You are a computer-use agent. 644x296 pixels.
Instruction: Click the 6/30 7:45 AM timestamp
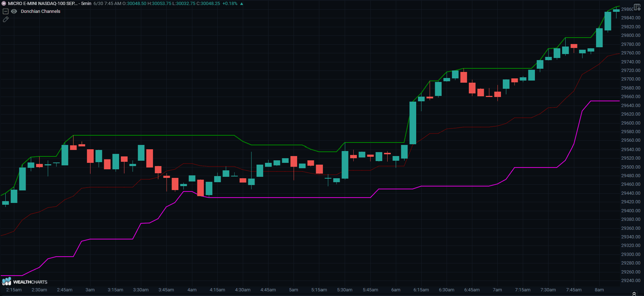(107, 4)
